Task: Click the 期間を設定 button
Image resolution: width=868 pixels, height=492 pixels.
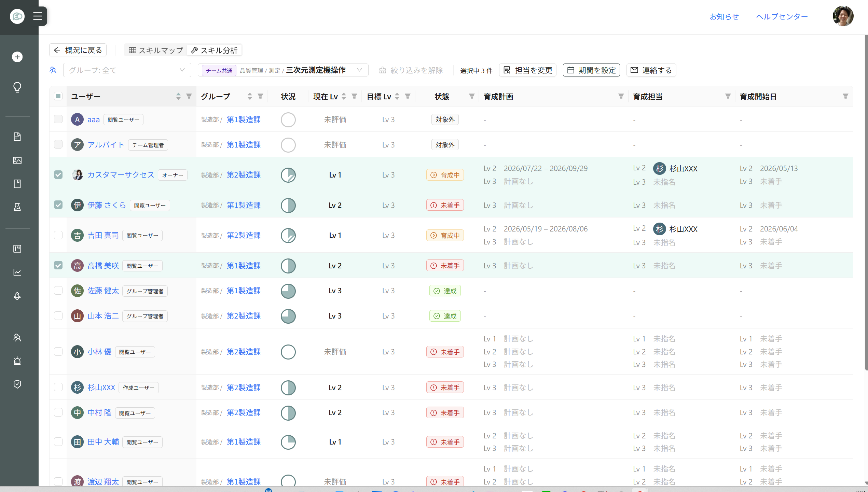Action: (x=591, y=70)
